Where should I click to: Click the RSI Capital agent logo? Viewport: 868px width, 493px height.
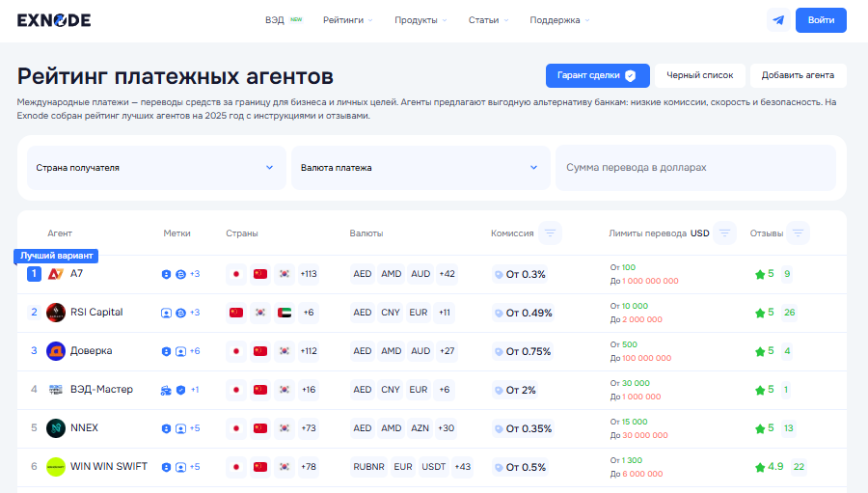click(55, 313)
